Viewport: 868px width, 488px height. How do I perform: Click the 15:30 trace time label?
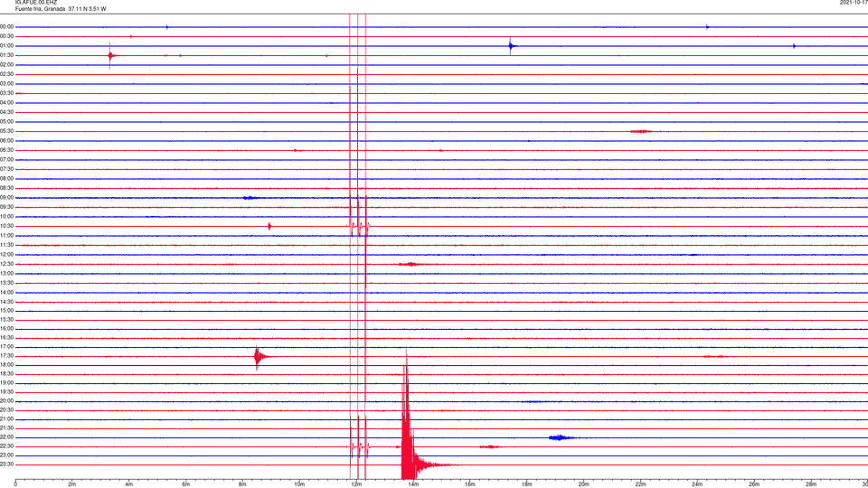(x=6, y=319)
